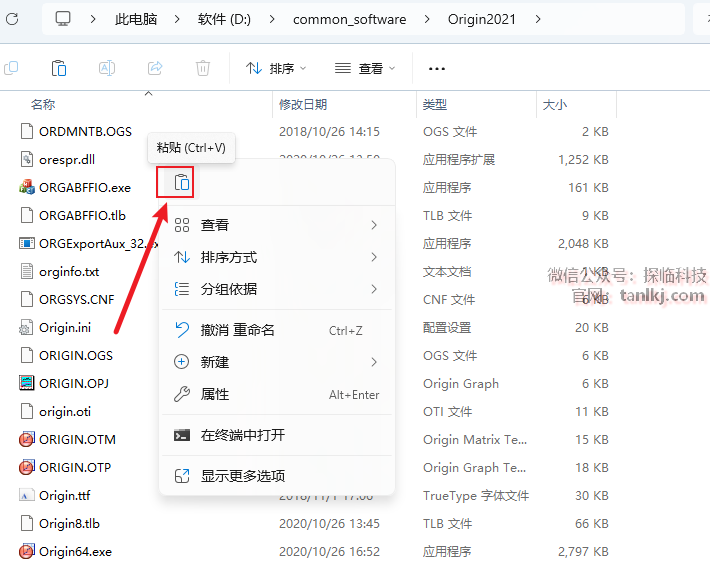Open the 排序 sort dropdown in toolbar

point(276,68)
